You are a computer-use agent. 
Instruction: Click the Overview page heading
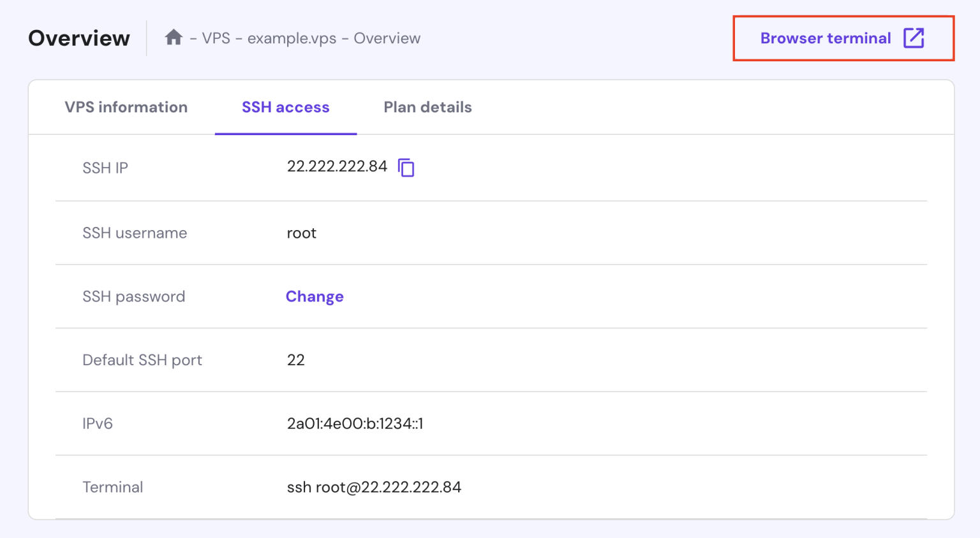coord(78,38)
